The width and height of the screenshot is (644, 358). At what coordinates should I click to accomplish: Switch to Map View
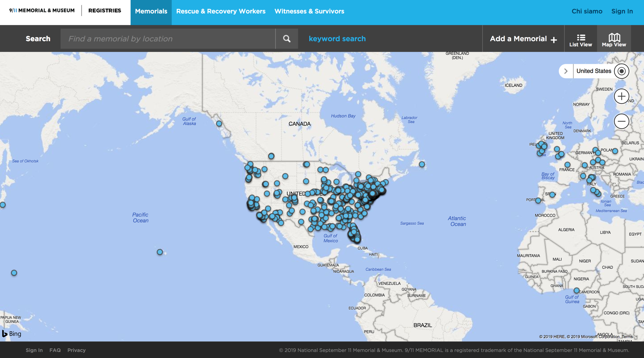pyautogui.click(x=614, y=39)
